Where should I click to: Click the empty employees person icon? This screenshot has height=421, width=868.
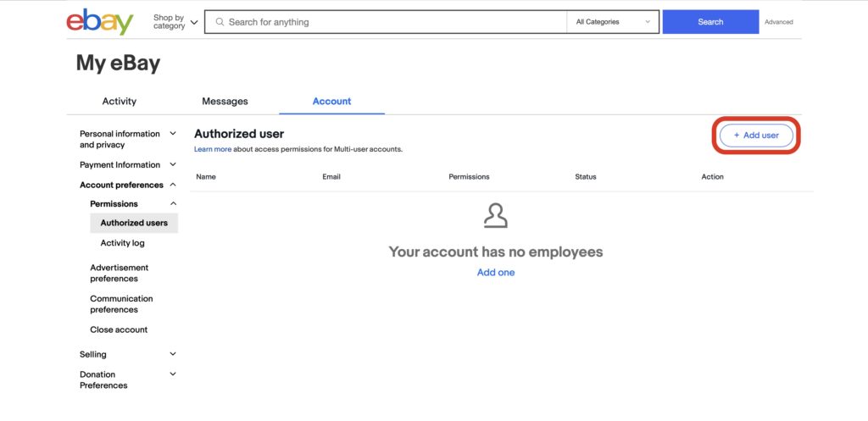pos(495,216)
